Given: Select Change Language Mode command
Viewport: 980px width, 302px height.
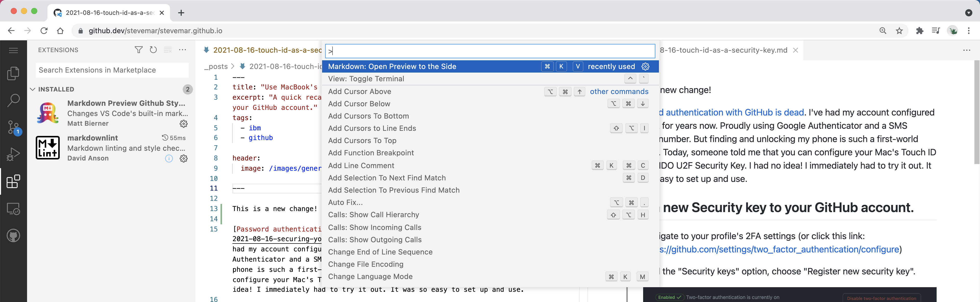Looking at the screenshot, I should pos(490,276).
